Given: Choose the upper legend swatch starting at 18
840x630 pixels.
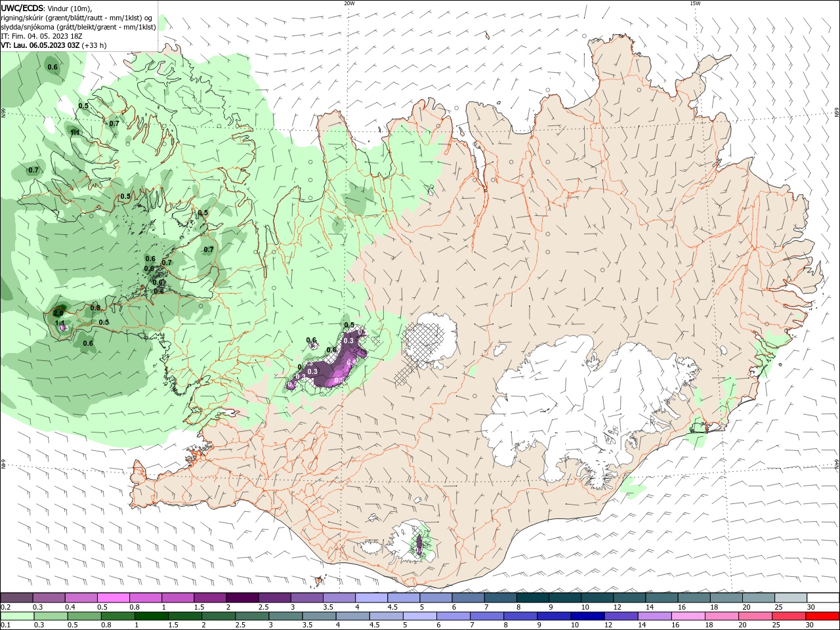Looking at the screenshot, I should pyautogui.click(x=726, y=597).
